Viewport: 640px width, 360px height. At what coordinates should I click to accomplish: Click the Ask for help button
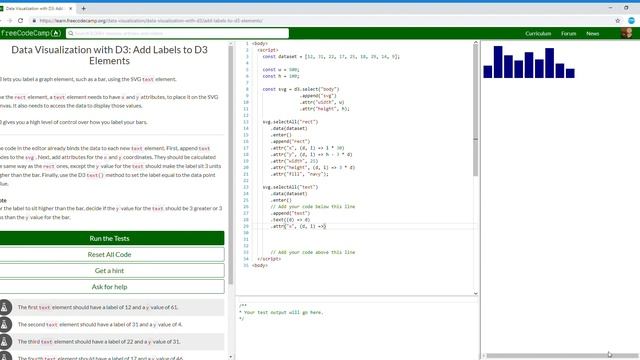pos(109,287)
